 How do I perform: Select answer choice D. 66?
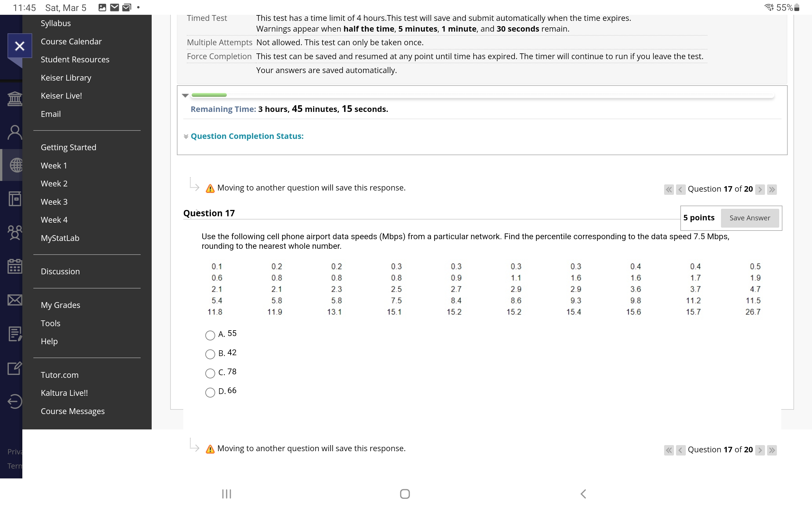[210, 392]
